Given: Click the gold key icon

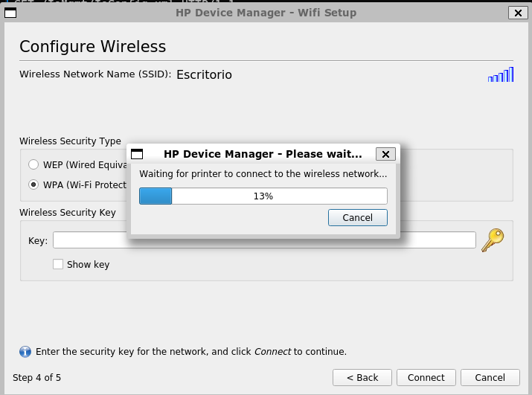Looking at the screenshot, I should point(493,240).
